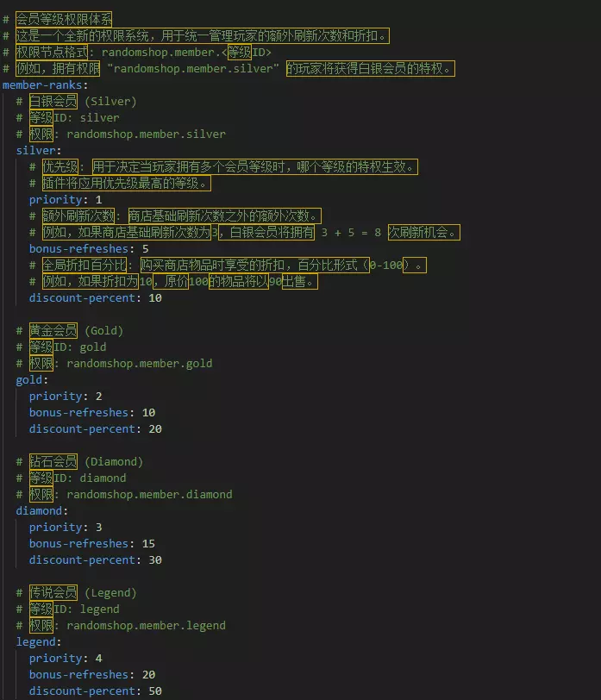Click comment '白银会员 (Silver)'
Viewport: 601px width, 700px height.
pos(77,102)
